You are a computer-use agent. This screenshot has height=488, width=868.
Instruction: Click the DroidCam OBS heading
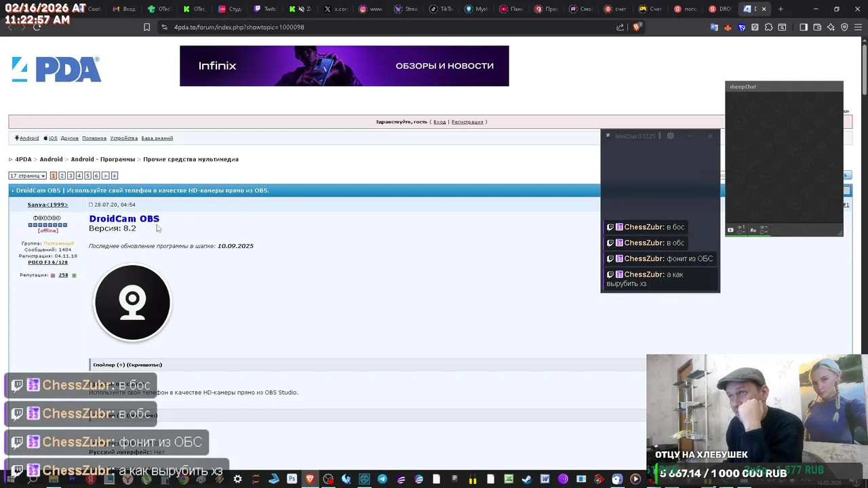click(124, 218)
